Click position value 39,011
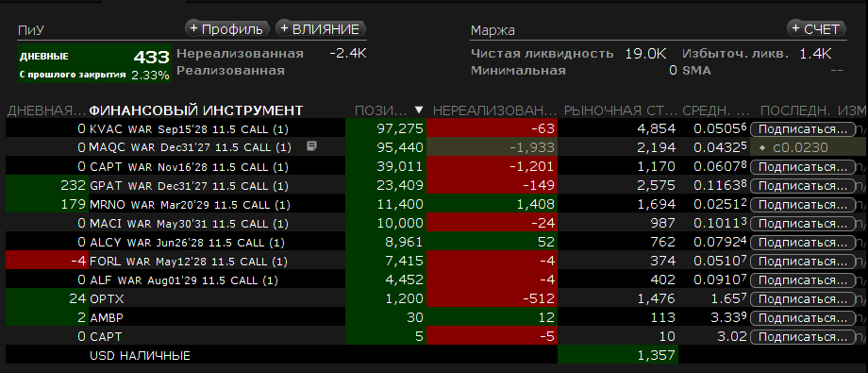868x373 pixels. [400, 167]
